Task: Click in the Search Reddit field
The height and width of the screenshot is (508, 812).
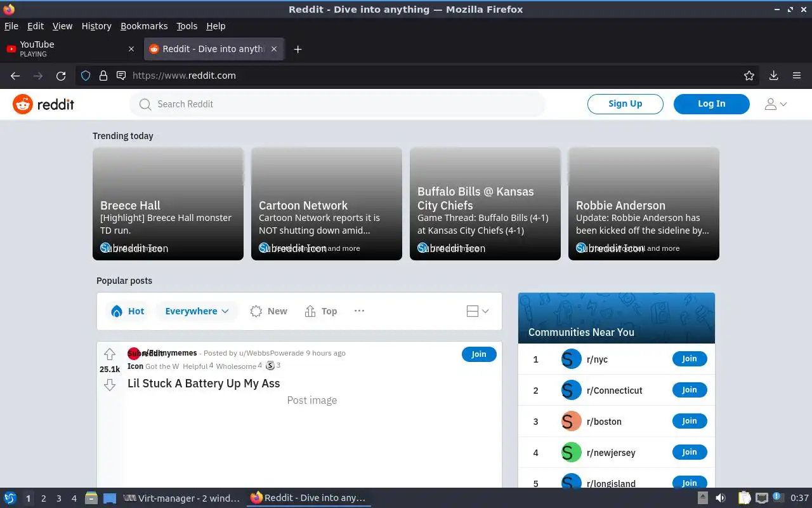Action: point(337,104)
